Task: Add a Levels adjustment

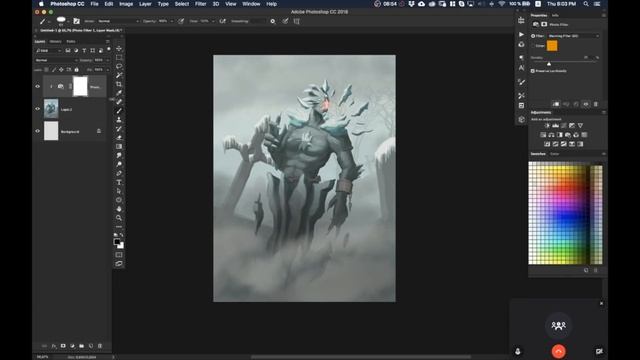Action: tap(555, 125)
